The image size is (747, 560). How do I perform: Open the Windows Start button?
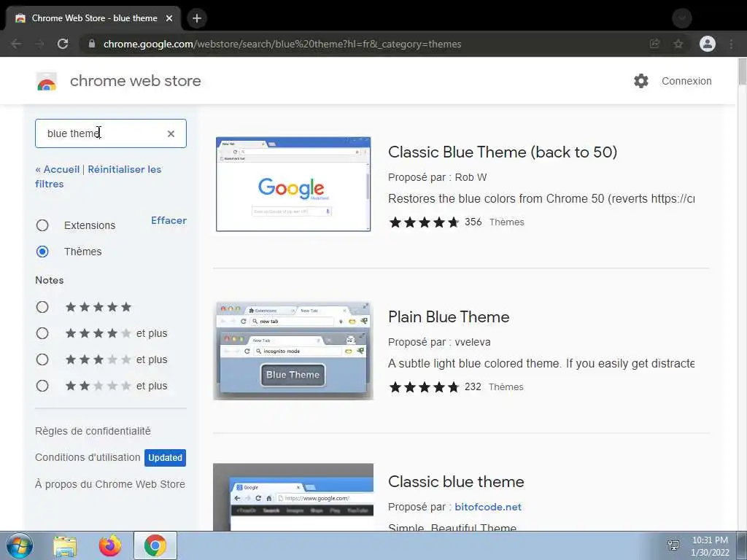(20, 545)
